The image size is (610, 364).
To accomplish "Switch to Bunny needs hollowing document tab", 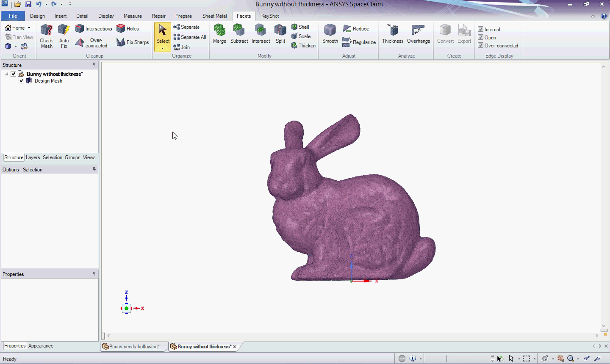I will tap(134, 346).
